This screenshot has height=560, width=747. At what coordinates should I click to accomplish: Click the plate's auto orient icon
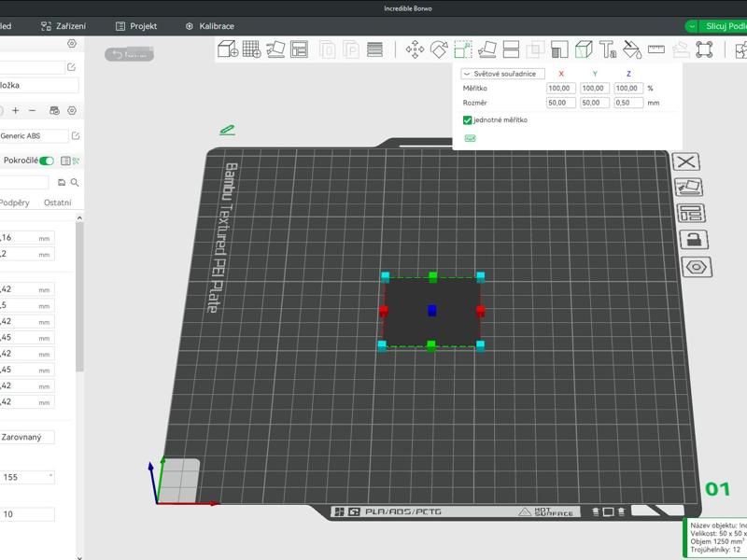[689, 188]
